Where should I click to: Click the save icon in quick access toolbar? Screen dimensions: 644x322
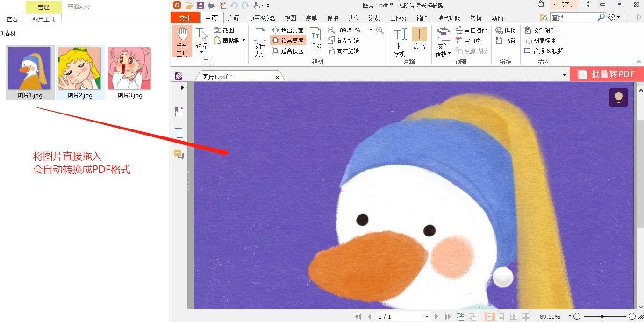coord(200,6)
